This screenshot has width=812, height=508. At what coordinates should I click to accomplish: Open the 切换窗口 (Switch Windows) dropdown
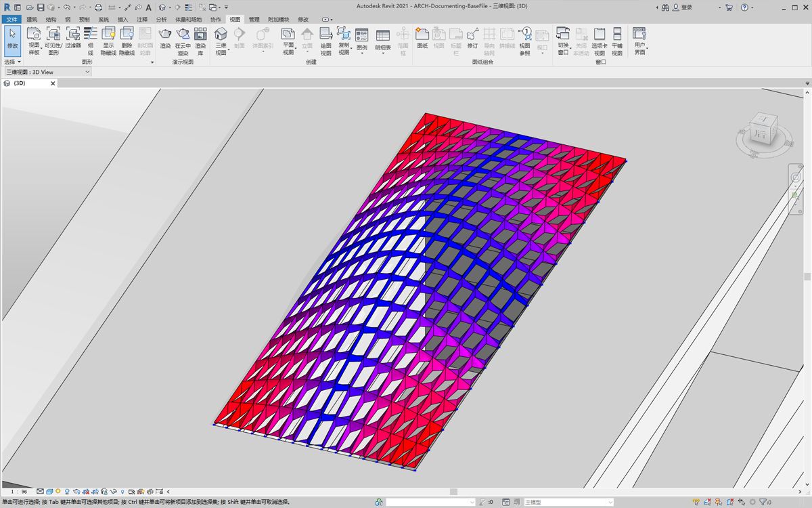pos(563,41)
